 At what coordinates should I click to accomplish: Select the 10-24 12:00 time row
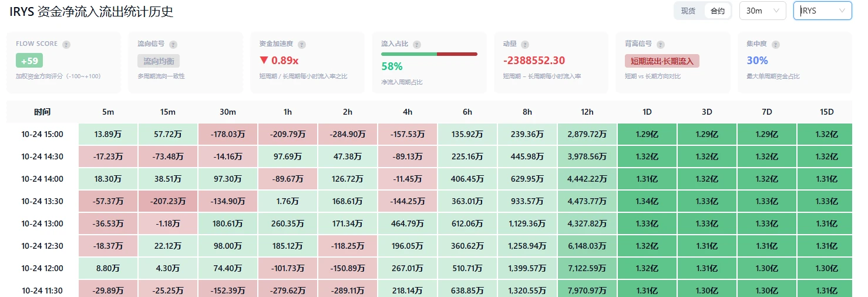coord(42,268)
